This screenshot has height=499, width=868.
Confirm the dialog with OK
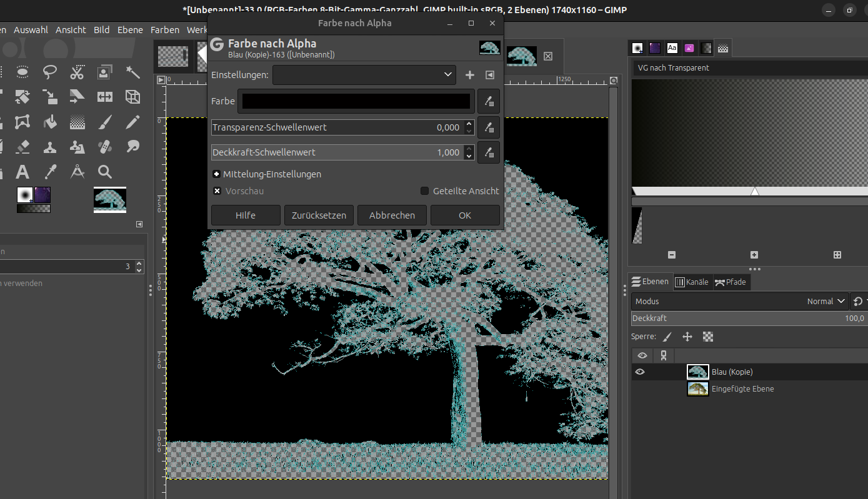click(464, 215)
